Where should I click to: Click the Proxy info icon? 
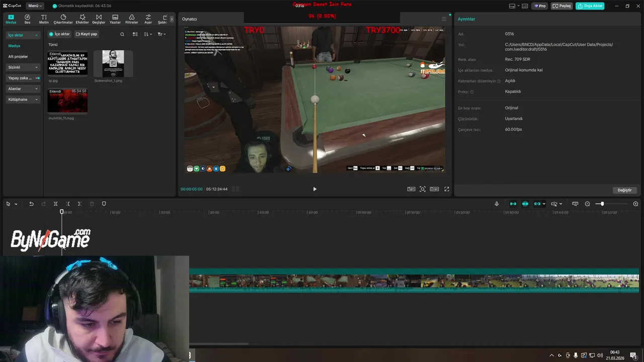(x=472, y=92)
